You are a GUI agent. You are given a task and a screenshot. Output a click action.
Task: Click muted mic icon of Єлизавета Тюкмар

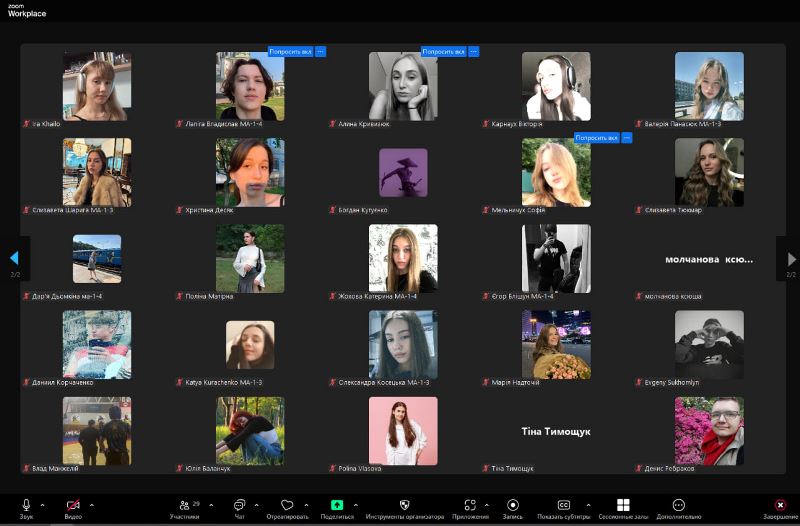638,210
